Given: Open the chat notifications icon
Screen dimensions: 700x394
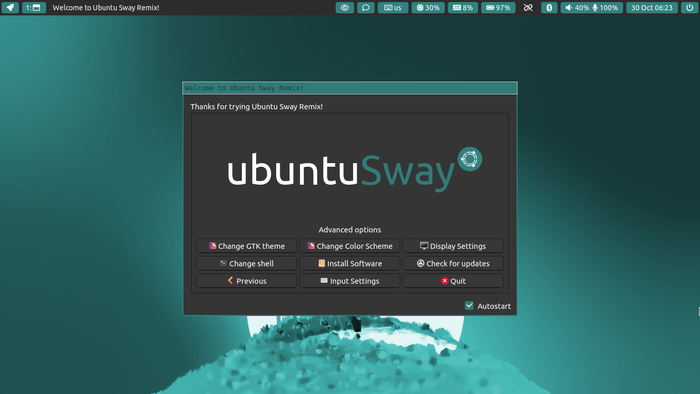Looking at the screenshot, I should pyautogui.click(x=366, y=8).
